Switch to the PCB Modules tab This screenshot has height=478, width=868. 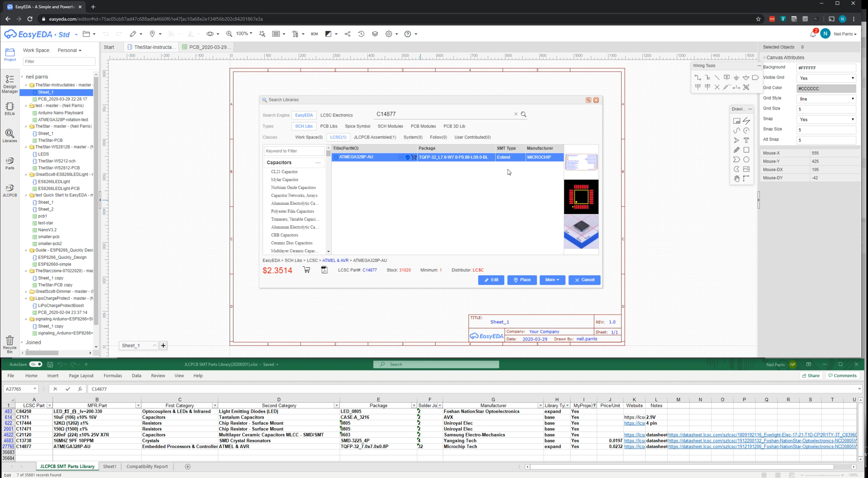[x=423, y=126]
